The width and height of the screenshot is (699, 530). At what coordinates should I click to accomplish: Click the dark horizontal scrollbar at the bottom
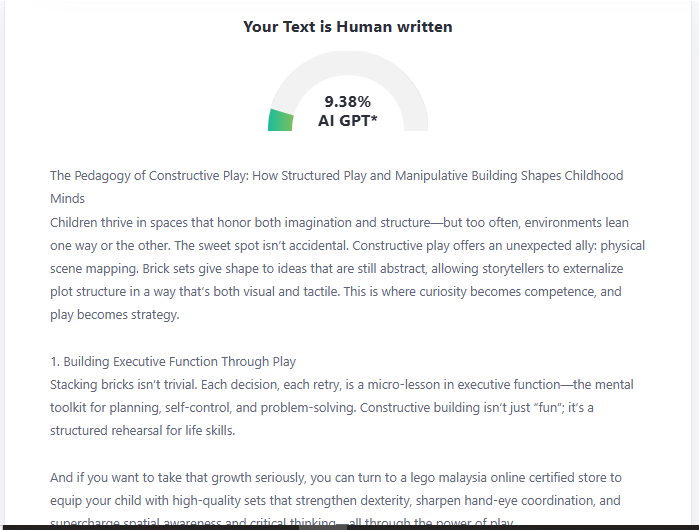pyautogui.click(x=350, y=526)
